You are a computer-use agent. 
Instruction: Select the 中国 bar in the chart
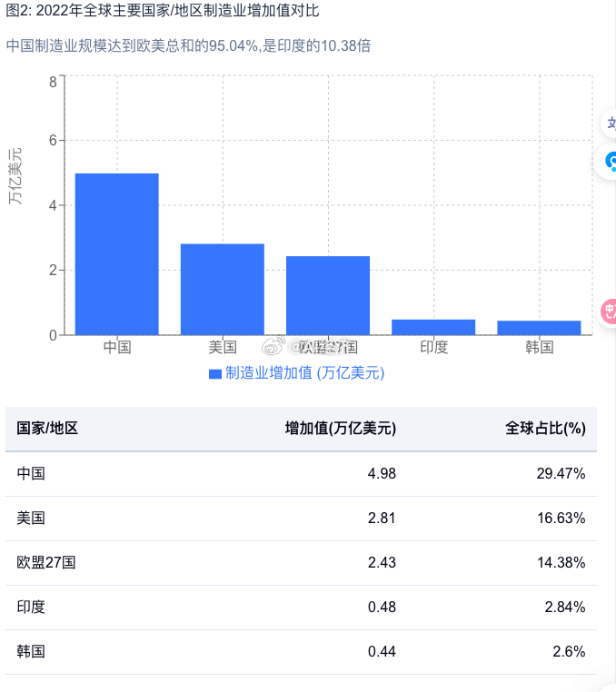point(117,254)
